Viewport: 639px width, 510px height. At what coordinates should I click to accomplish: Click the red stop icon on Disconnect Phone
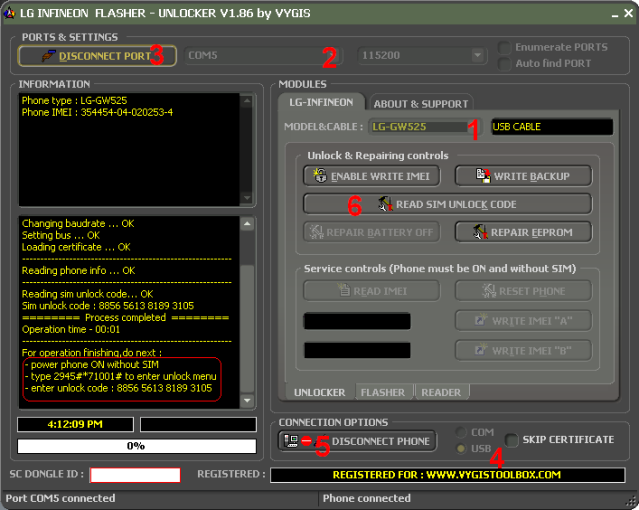[x=306, y=441]
